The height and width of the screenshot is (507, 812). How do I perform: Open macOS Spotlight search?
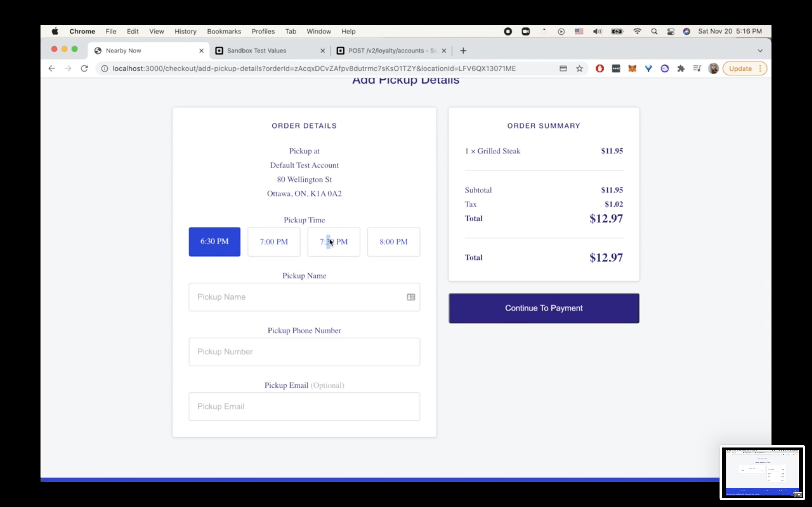point(654,32)
